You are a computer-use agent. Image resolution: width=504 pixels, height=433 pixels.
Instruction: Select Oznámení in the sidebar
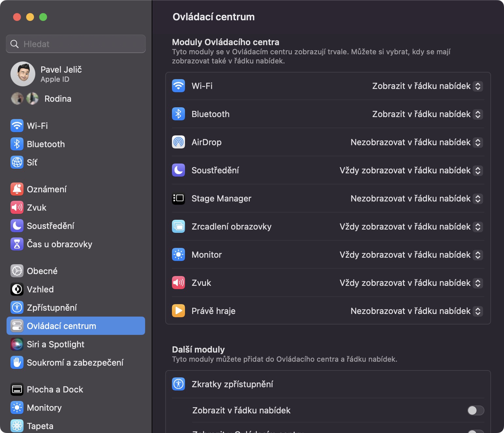(46, 189)
